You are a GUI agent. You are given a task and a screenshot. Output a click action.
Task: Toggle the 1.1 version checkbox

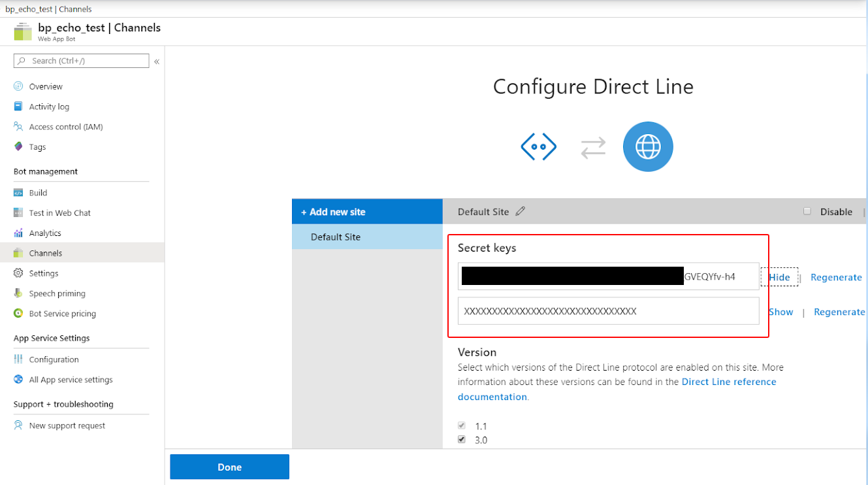[x=462, y=426]
